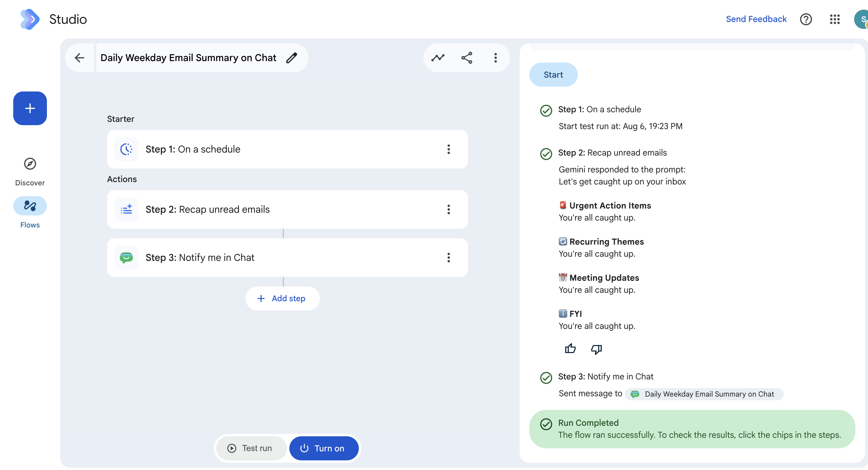Select Step 2 recap sparkle icon
The height and width of the screenshot is (470, 868).
(x=126, y=209)
